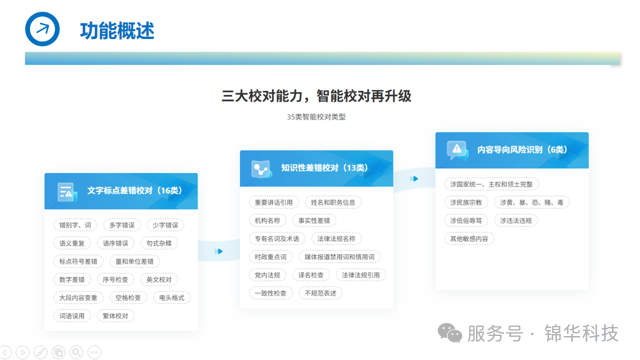Click the 空格检查 tag

[x=128, y=298]
